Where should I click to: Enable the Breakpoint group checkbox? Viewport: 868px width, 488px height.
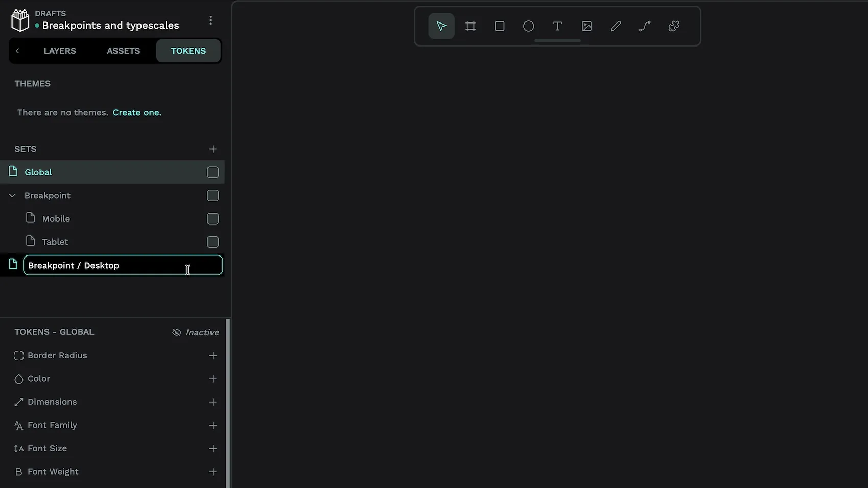213,196
